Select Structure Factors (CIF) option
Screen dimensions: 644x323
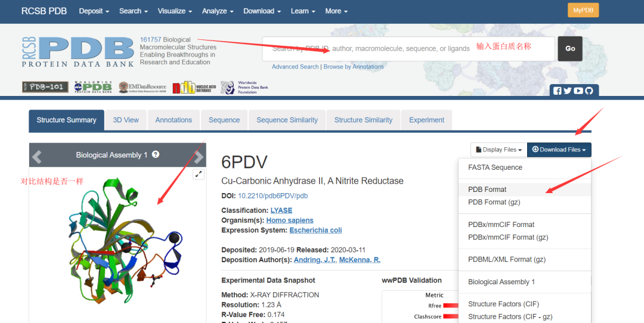click(525, 304)
